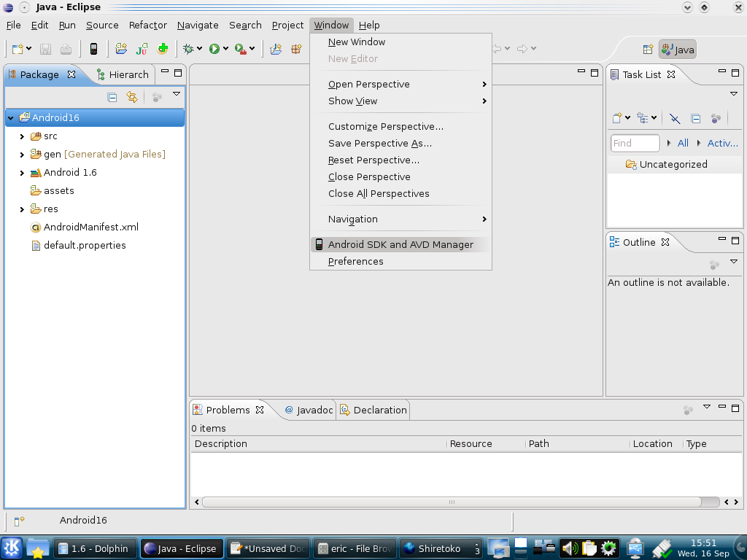This screenshot has width=747, height=560.
Task: Expand the src folder
Action: click(22, 136)
